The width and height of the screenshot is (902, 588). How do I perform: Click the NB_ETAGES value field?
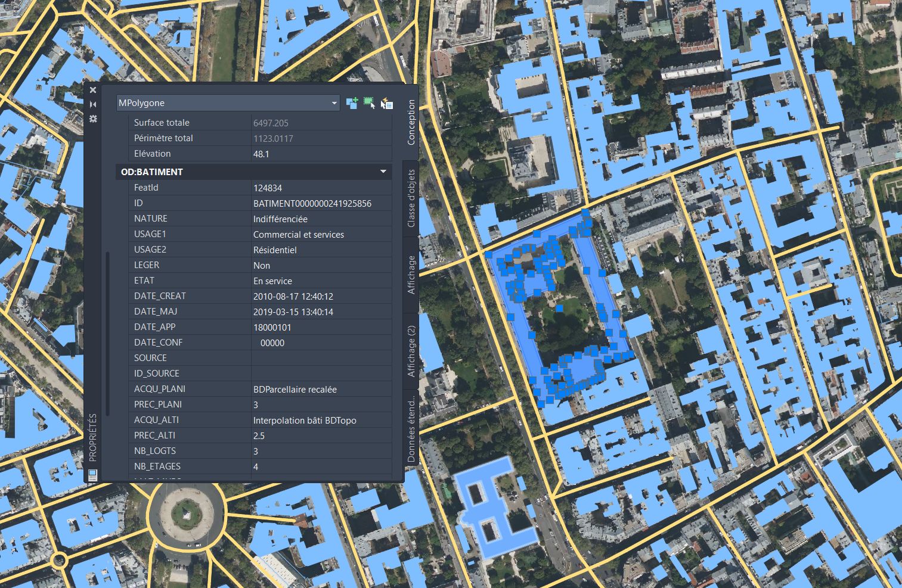[x=321, y=466]
